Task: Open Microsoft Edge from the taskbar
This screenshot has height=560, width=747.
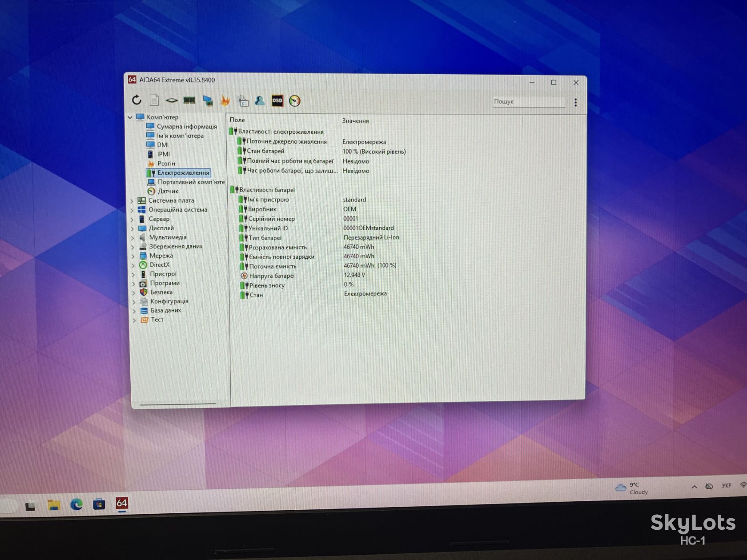Action: click(76, 504)
